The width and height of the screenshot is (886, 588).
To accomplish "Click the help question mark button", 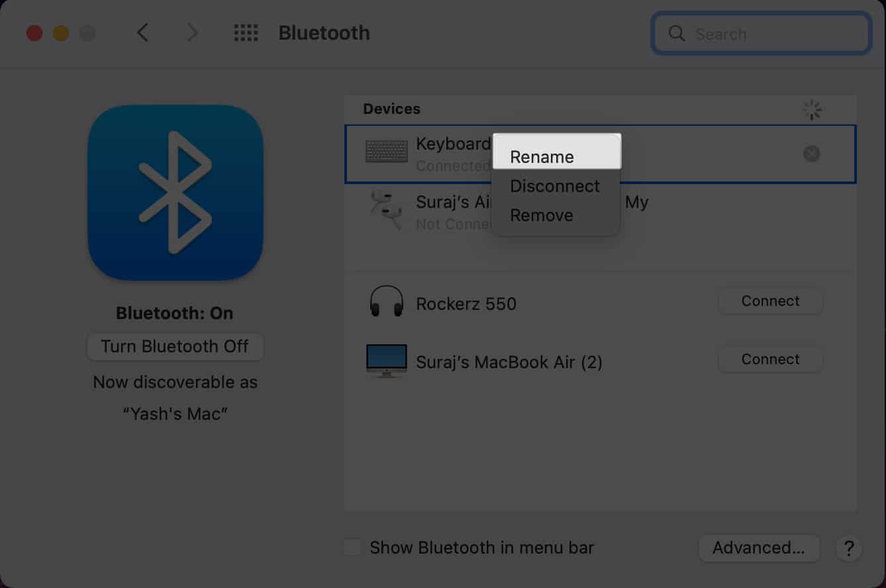I will point(849,548).
